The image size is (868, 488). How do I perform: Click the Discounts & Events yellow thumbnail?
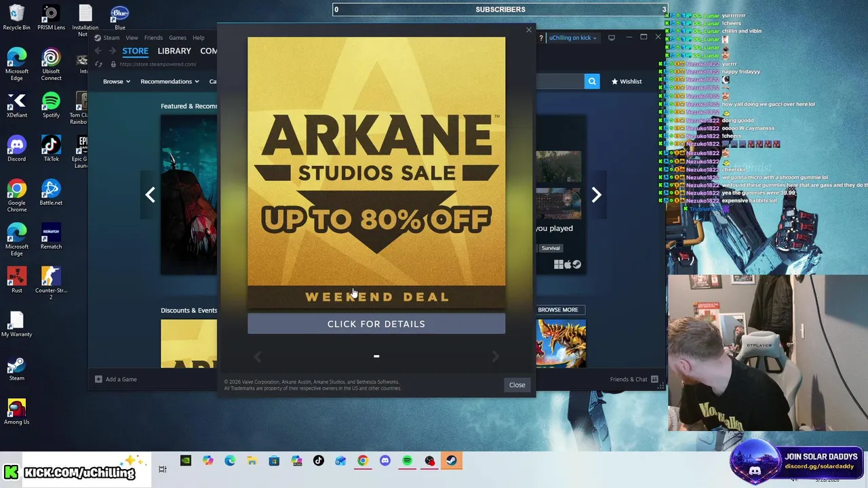(189, 344)
